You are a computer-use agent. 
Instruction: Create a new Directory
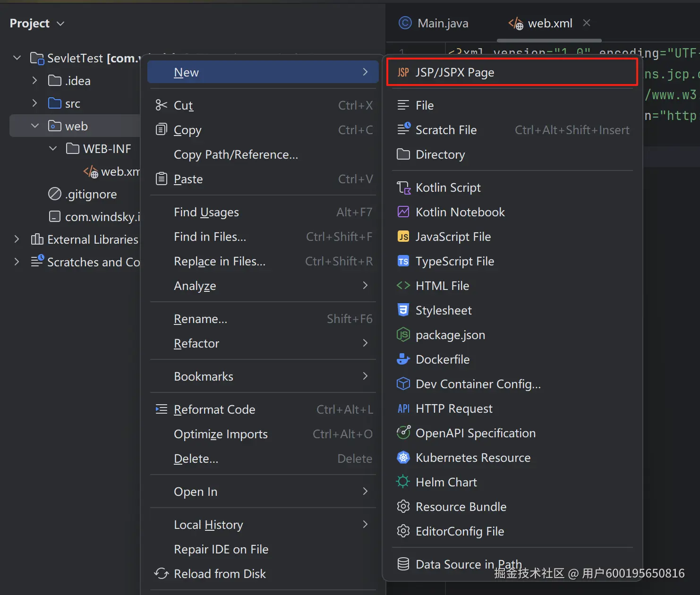tap(512, 154)
